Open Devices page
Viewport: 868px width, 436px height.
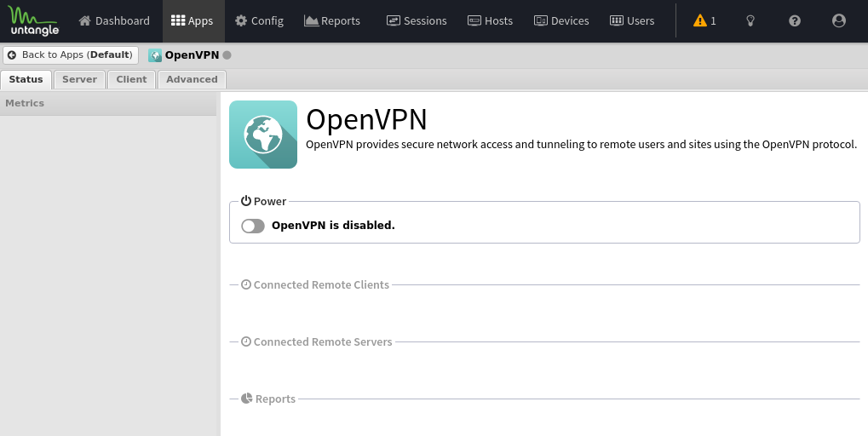tap(561, 21)
